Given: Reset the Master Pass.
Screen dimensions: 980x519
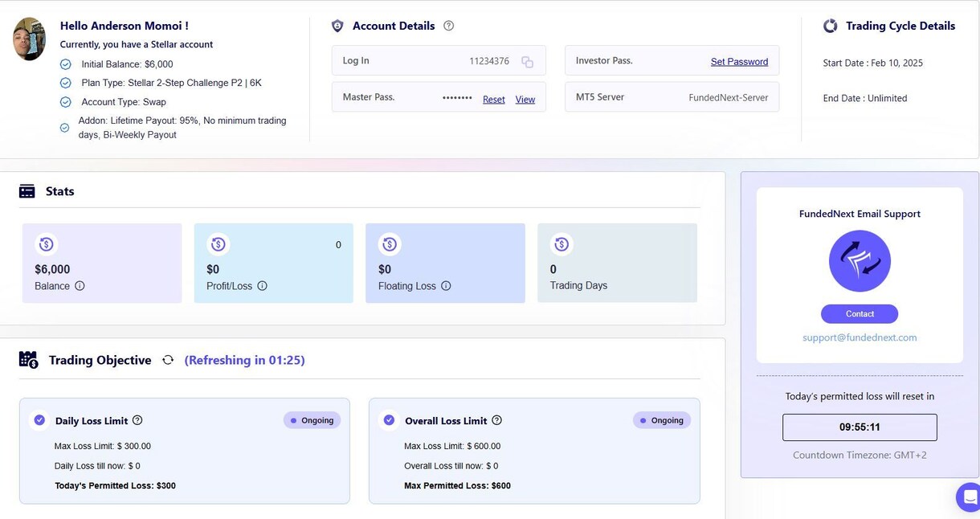Looking at the screenshot, I should tap(494, 100).
